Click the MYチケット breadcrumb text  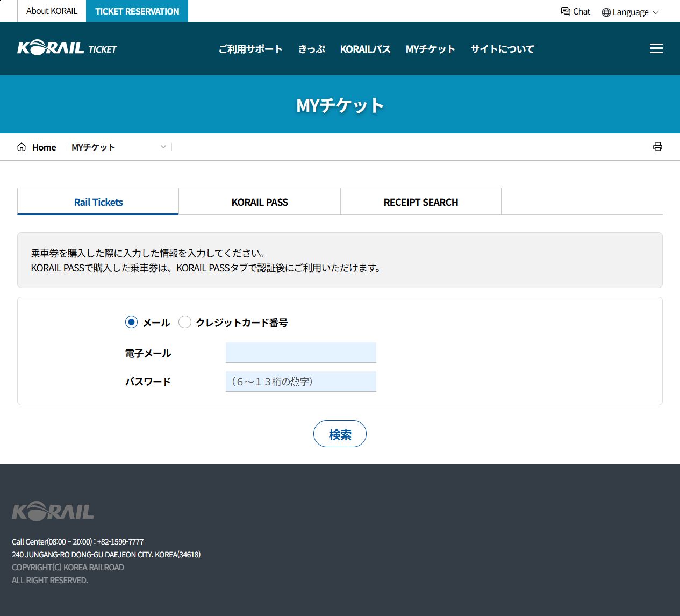tap(94, 147)
